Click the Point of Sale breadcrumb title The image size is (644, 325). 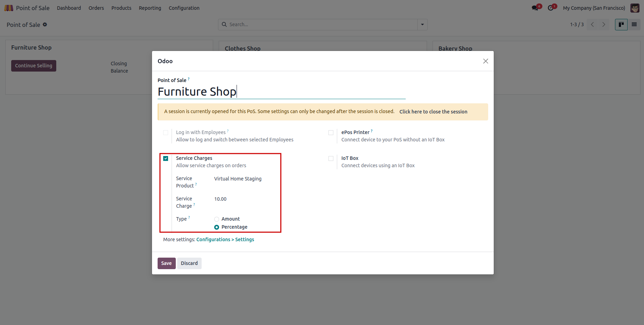[23, 25]
